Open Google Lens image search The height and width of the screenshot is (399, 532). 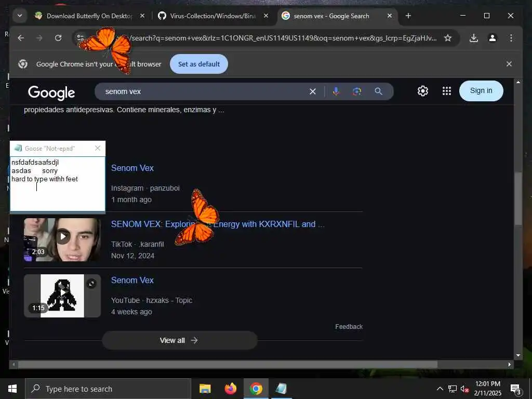point(357,91)
